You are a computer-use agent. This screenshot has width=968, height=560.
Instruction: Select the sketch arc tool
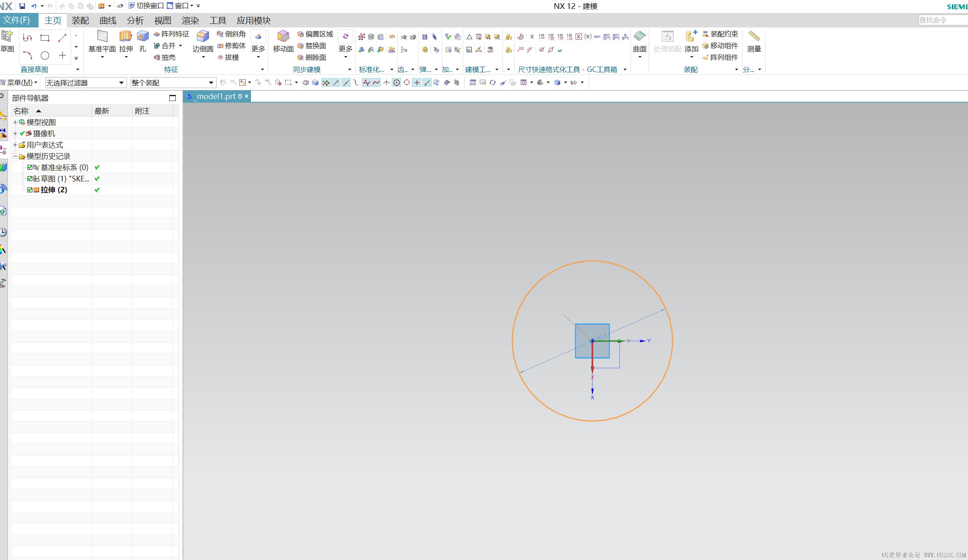coord(27,55)
